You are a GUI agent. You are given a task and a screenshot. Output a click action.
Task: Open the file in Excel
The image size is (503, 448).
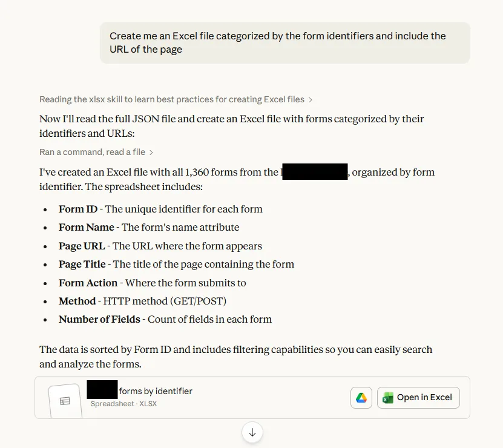(418, 398)
